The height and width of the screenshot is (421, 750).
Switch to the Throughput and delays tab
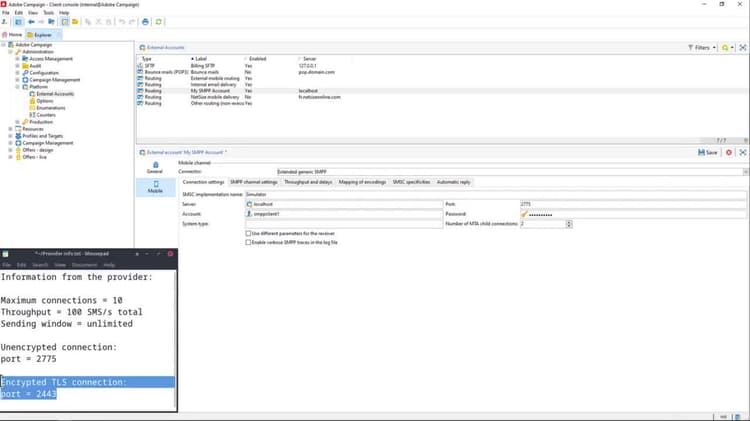pyautogui.click(x=308, y=182)
